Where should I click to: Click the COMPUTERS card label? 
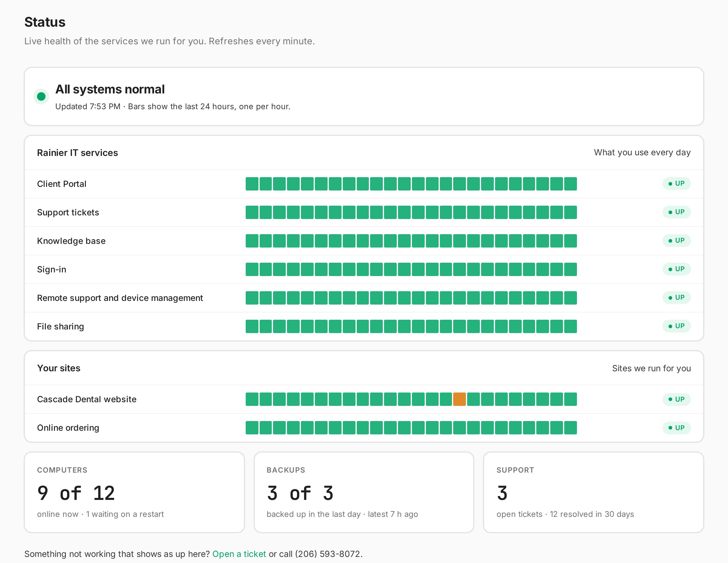pos(62,470)
